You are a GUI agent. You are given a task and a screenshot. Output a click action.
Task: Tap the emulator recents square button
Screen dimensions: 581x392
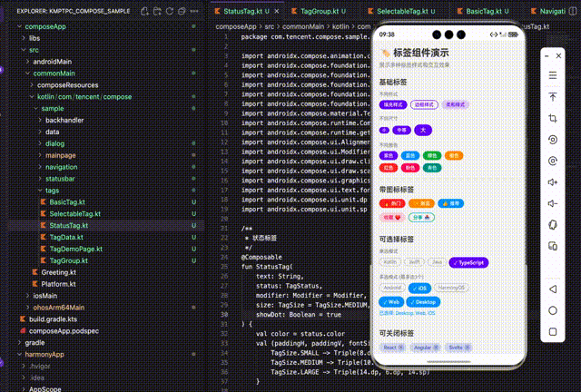553,331
